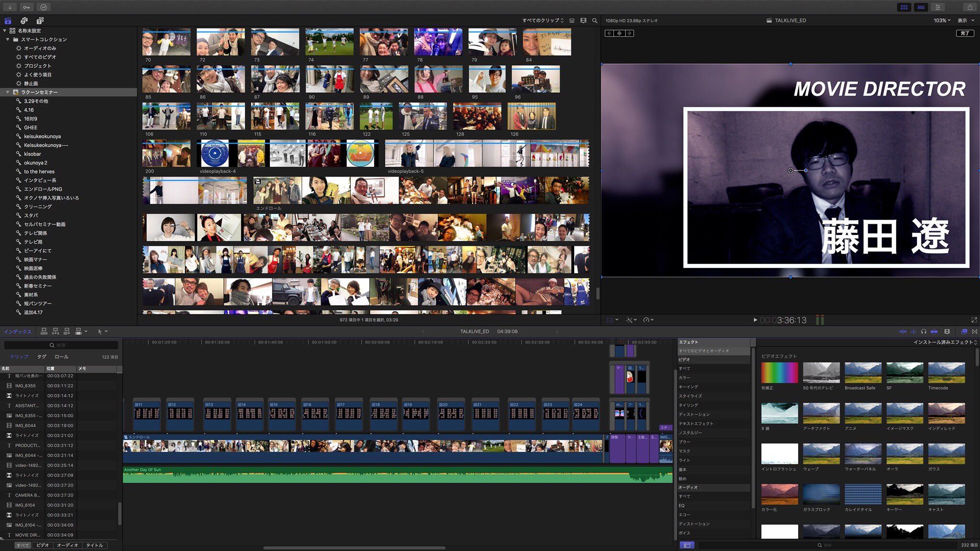Toggle the インデックス timeline index button
Screen dimensions: 980x551
[x=17, y=331]
